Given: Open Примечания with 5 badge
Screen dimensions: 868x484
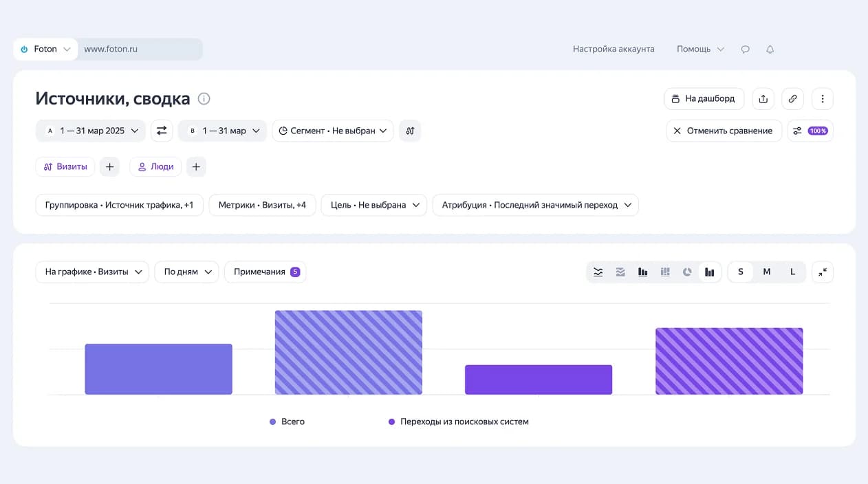Looking at the screenshot, I should (x=265, y=272).
